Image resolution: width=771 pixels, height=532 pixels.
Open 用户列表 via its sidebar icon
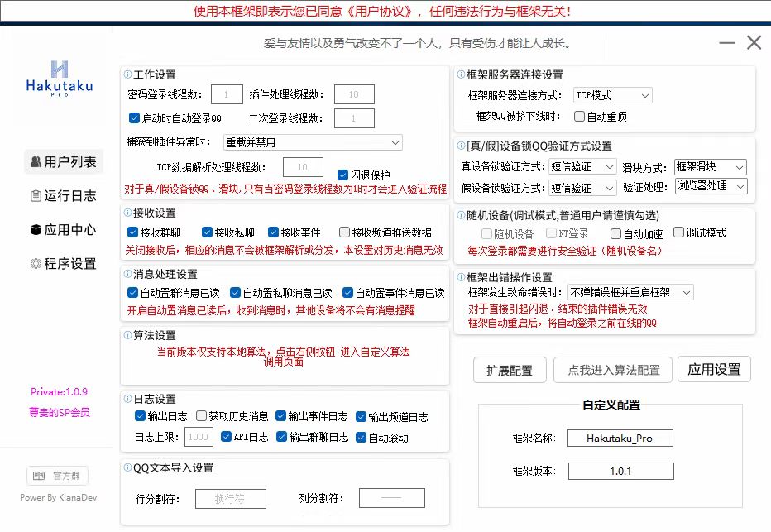coord(36,161)
